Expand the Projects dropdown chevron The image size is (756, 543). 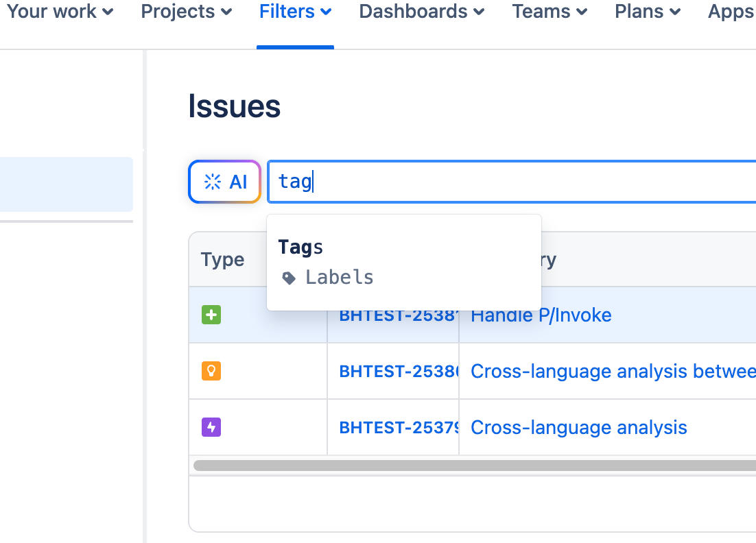pos(227,12)
